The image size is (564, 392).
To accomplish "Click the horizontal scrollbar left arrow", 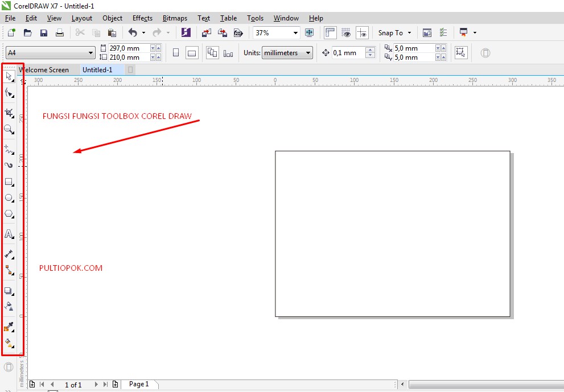I will (402, 385).
